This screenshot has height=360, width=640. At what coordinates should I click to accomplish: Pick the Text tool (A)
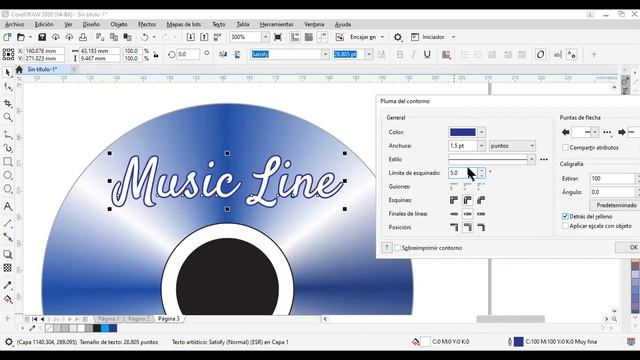click(x=7, y=206)
